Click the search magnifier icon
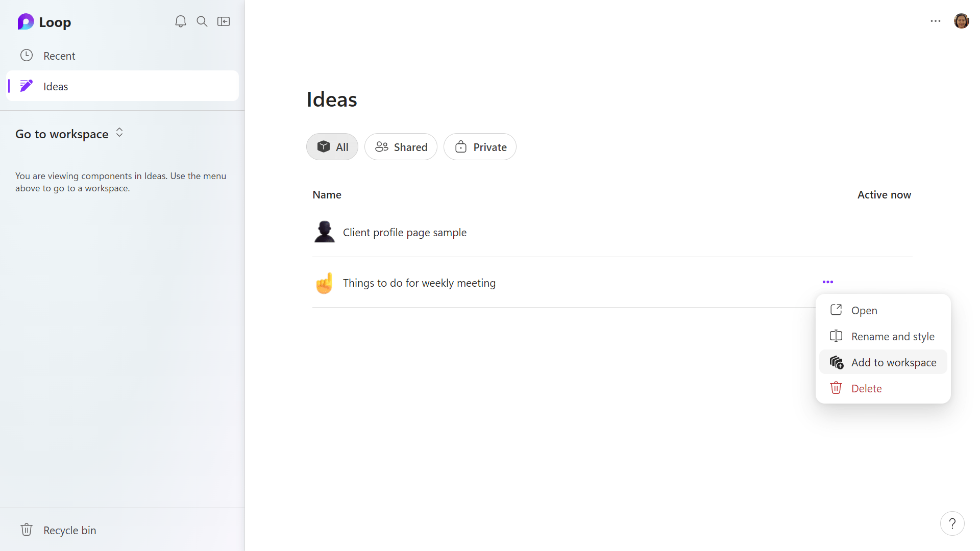Screen dimensions: 980x551 pyautogui.click(x=202, y=21)
